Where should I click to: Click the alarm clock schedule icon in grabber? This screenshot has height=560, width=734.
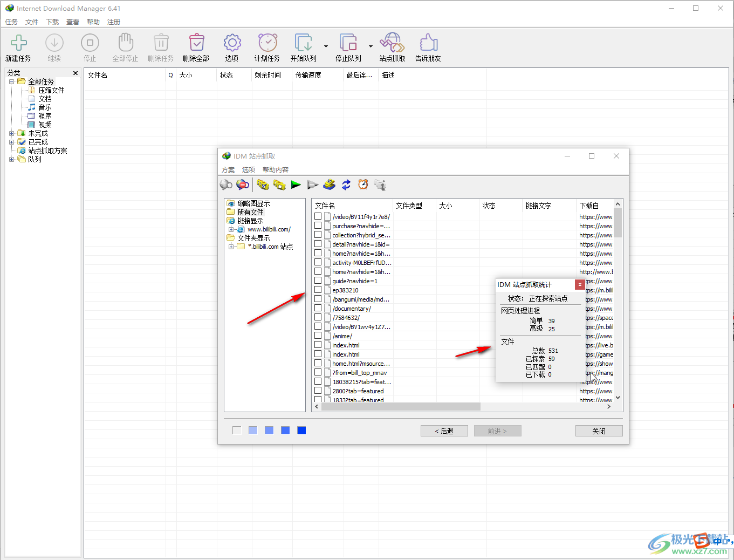click(x=363, y=185)
